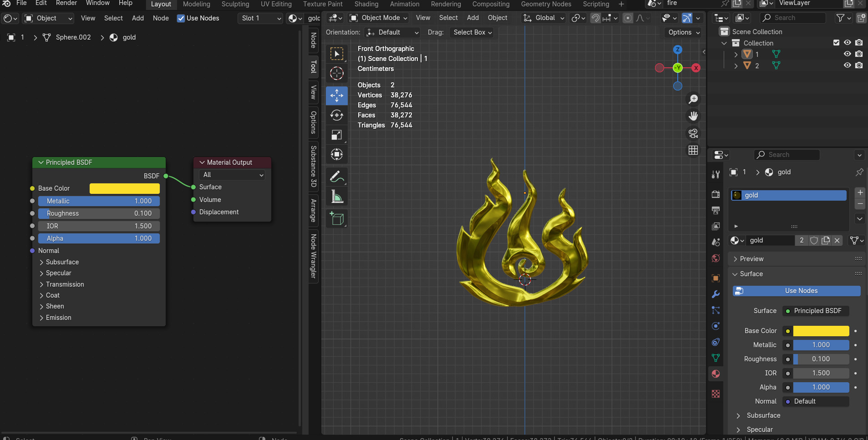Switch to the Shading workspace tab

click(x=366, y=4)
